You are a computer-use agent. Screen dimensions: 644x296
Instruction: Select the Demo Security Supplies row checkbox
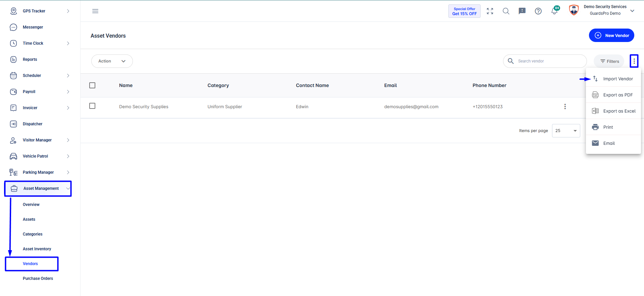tap(92, 106)
